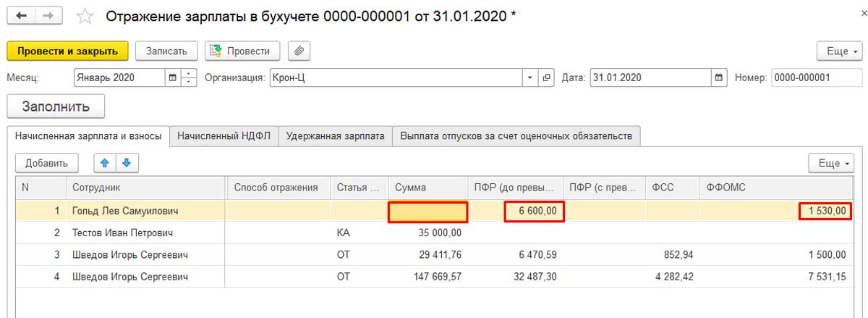Open the Организация link button next to the dropdown
The height and width of the screenshot is (318, 868).
tap(546, 78)
